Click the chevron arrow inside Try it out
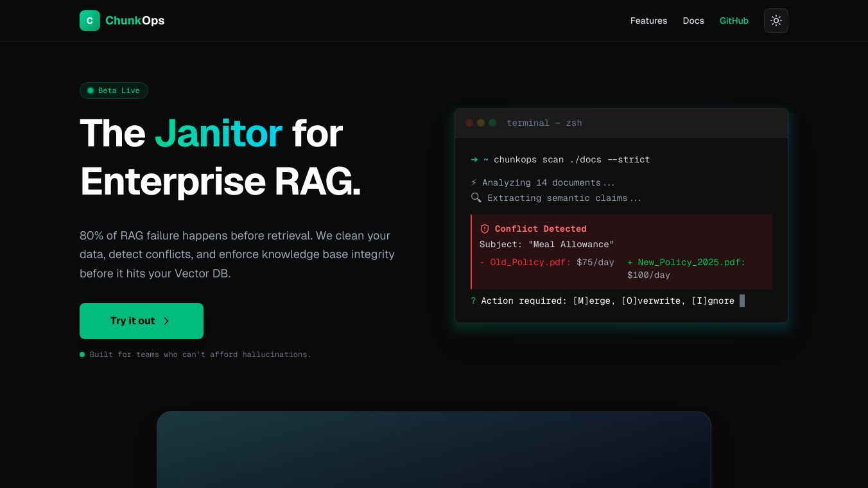Viewport: 868px width, 488px height. pos(166,321)
